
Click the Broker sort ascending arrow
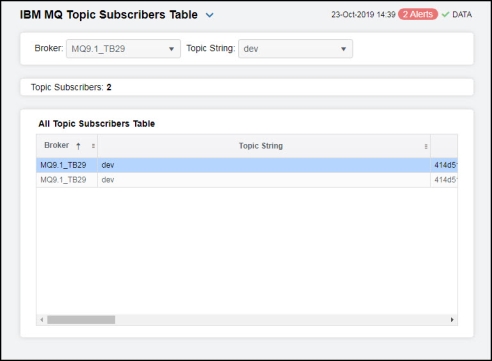[x=78, y=146]
